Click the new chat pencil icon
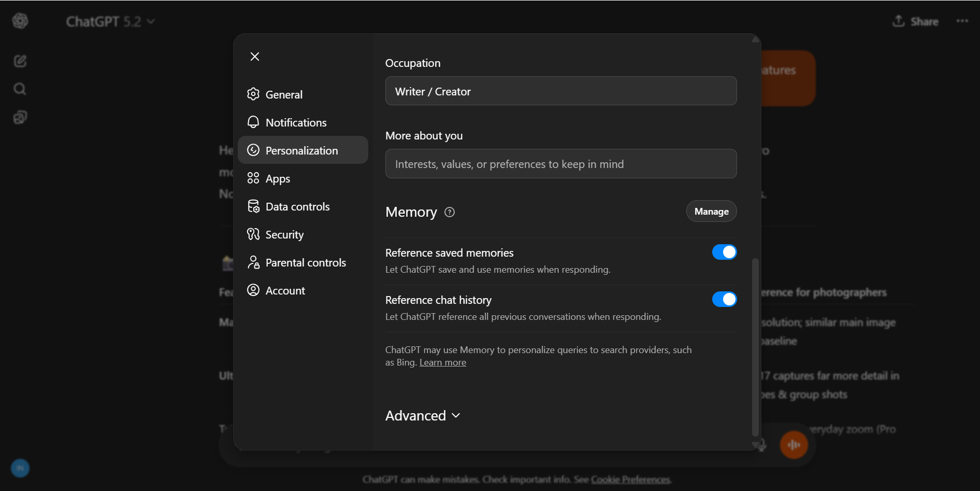 coord(20,61)
